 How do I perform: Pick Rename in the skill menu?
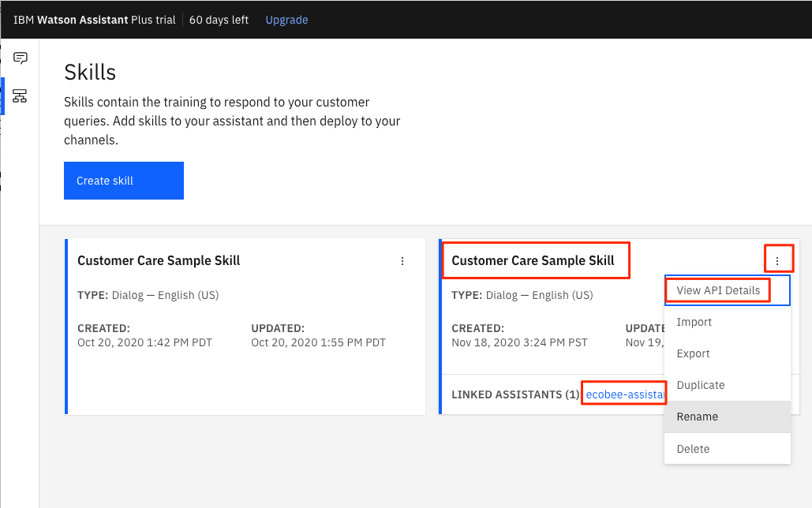pyautogui.click(x=727, y=416)
